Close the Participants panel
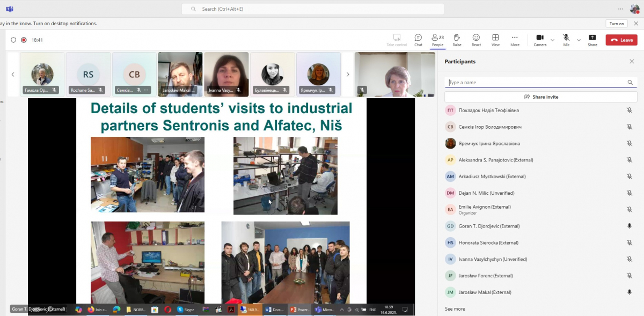644x316 pixels. coord(632,62)
